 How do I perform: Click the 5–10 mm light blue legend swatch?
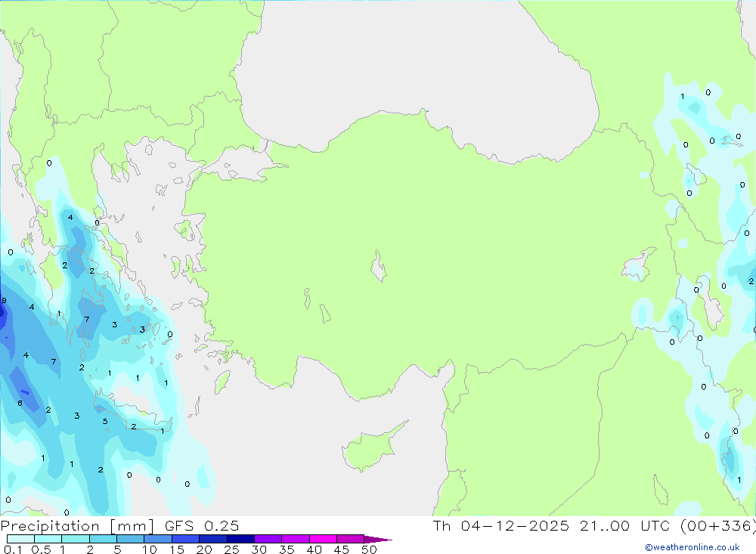click(130, 539)
